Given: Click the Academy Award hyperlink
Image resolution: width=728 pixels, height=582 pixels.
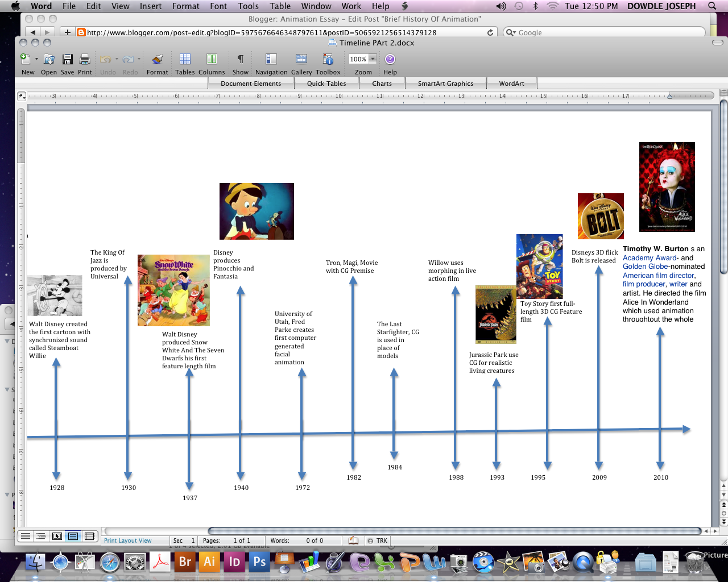Looking at the screenshot, I should click(650, 257).
